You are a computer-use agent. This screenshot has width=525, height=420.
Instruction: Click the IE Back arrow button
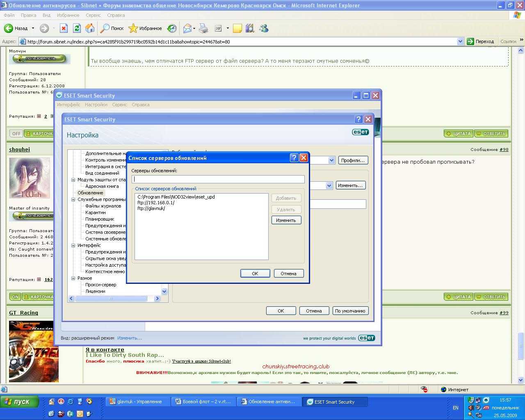(9, 28)
